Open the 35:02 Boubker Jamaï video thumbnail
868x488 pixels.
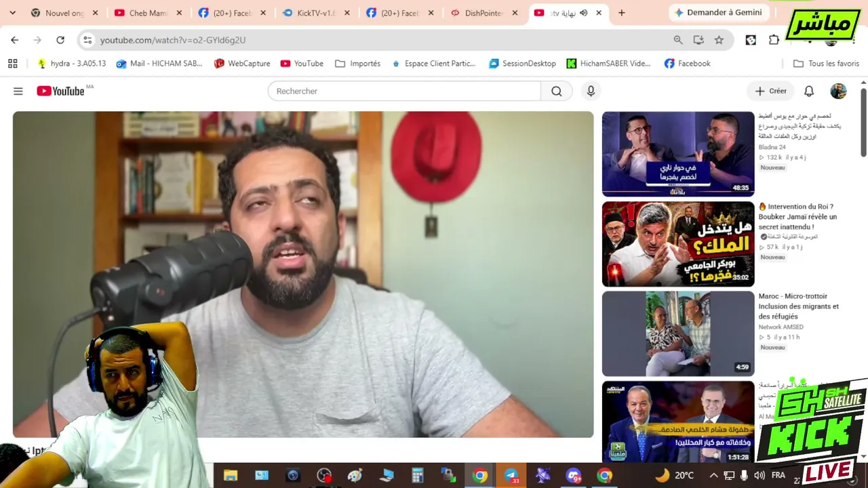point(678,244)
